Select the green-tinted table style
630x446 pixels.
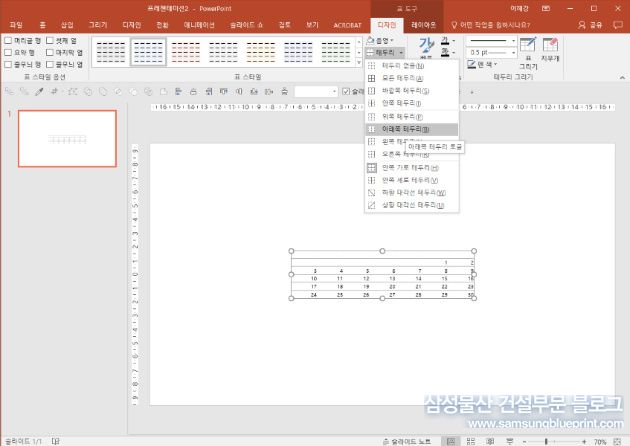(336, 52)
